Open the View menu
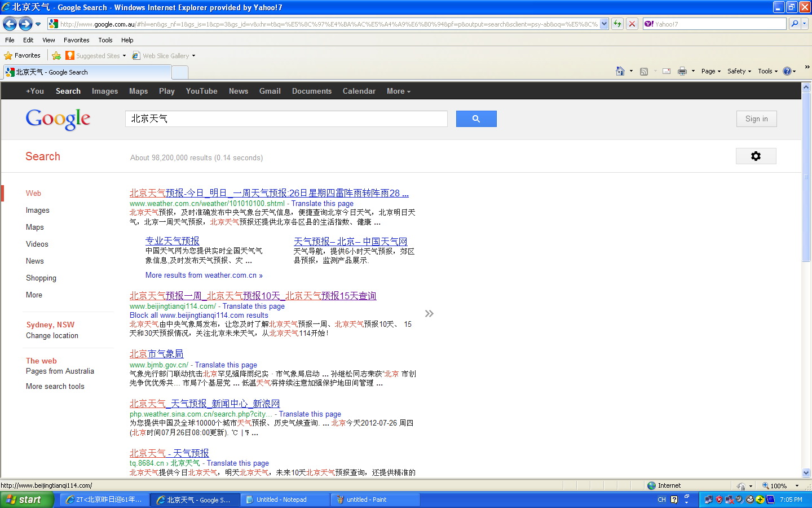812x508 pixels. [x=48, y=40]
